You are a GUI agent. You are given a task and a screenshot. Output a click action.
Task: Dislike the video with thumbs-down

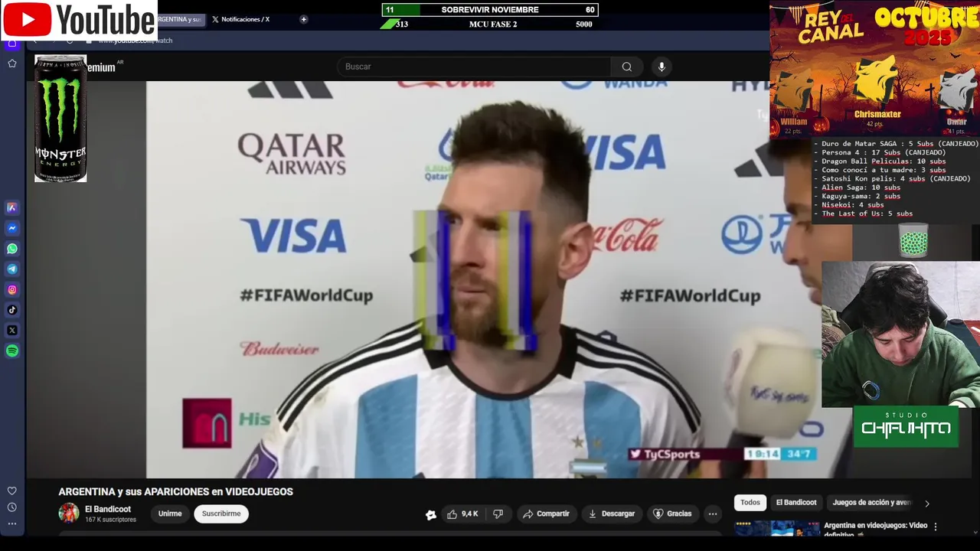pyautogui.click(x=498, y=514)
